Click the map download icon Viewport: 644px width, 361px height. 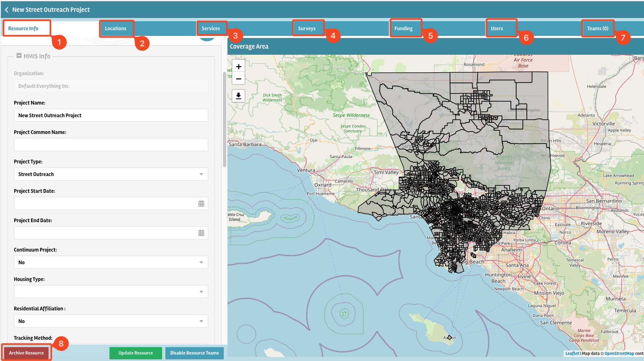(238, 96)
